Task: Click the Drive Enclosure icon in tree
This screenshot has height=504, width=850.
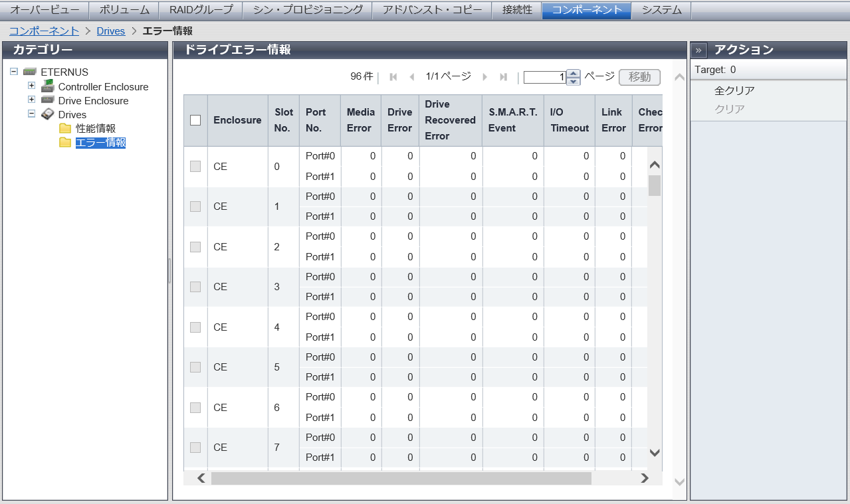Action: tap(47, 100)
